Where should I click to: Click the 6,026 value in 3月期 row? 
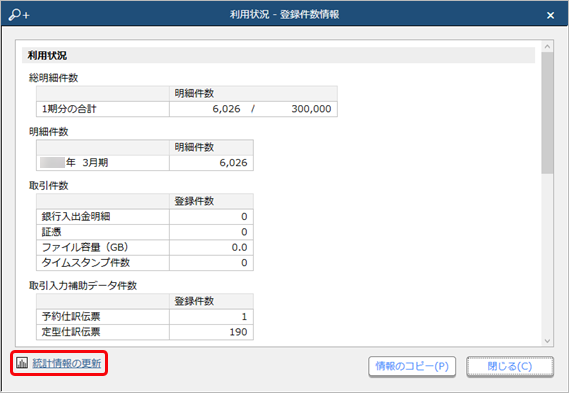(233, 163)
